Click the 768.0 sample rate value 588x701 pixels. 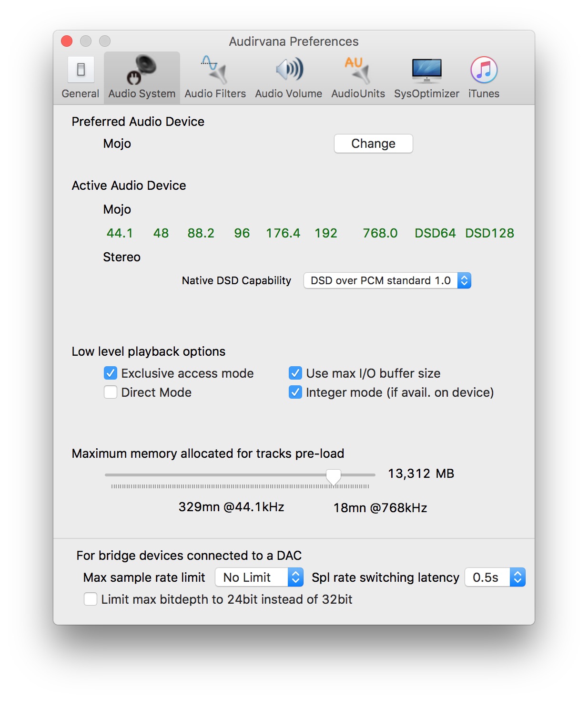pos(380,233)
